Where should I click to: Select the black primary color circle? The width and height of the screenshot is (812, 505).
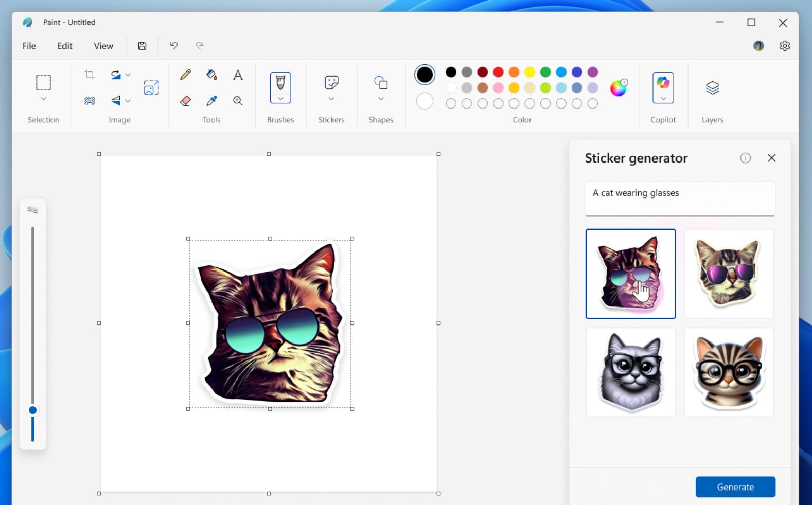425,75
